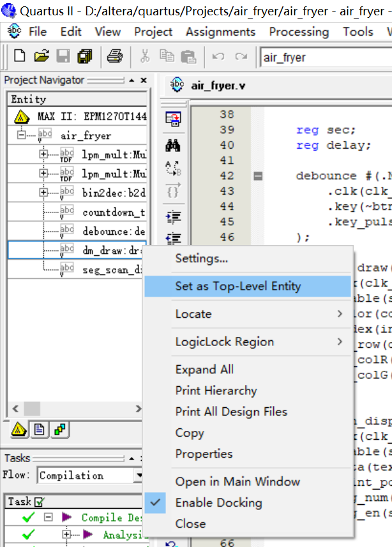Screen dimensions: 392x547
Task: Click the Save All toolbar icon
Action: pos(85,56)
